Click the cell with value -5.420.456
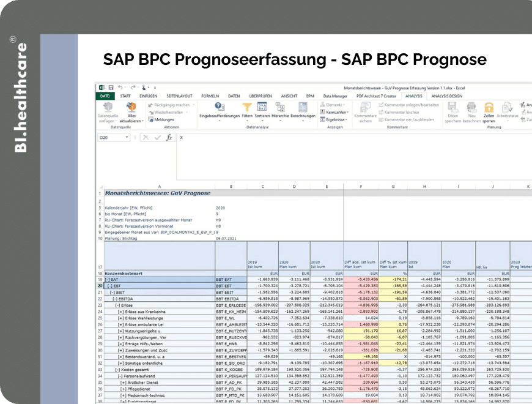The image size is (532, 404). 361,279
